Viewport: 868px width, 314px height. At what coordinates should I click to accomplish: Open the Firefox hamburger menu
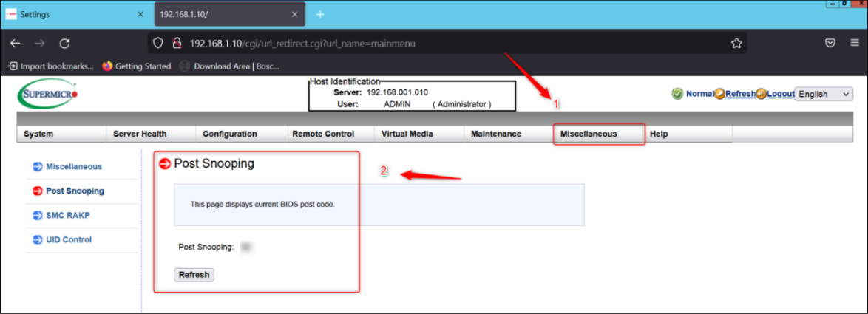(855, 43)
